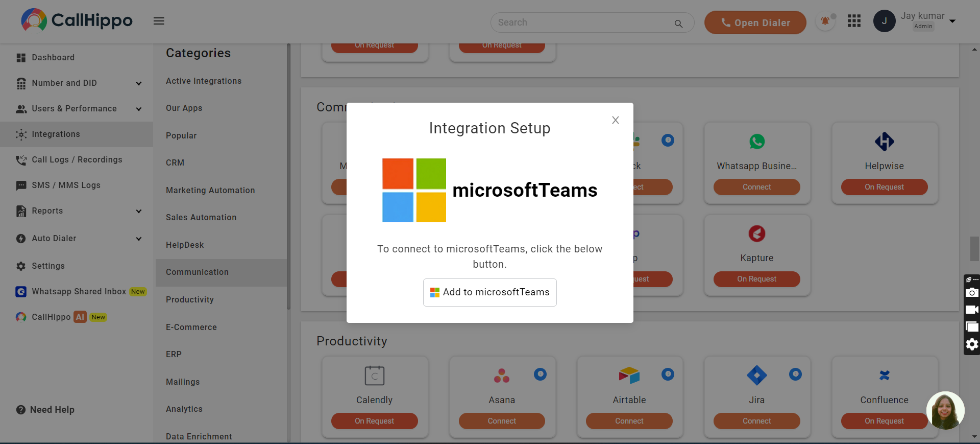Close the Integration Setup dialog
The width and height of the screenshot is (980, 444).
click(616, 120)
